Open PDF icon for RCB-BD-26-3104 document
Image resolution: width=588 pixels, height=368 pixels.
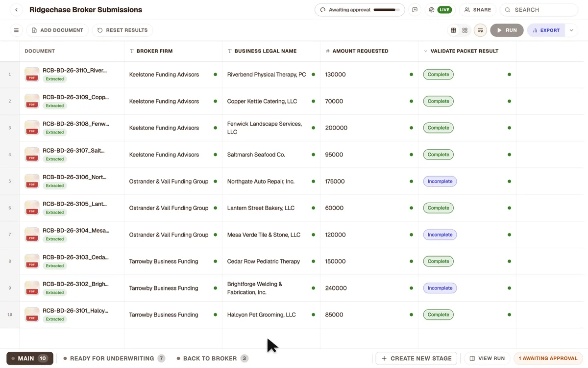tap(32, 235)
